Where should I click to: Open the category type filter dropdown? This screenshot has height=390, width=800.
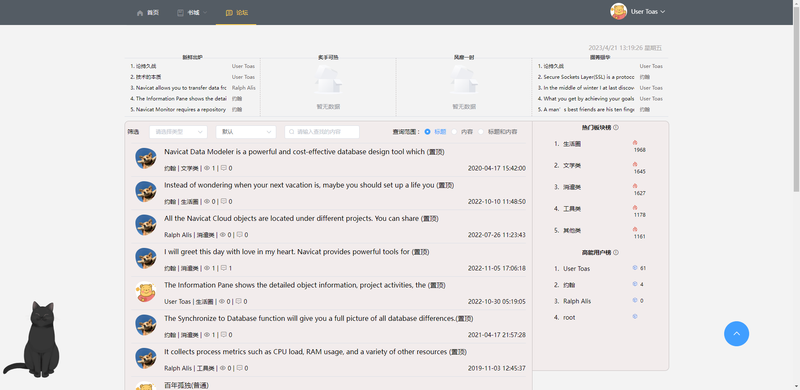coord(179,132)
